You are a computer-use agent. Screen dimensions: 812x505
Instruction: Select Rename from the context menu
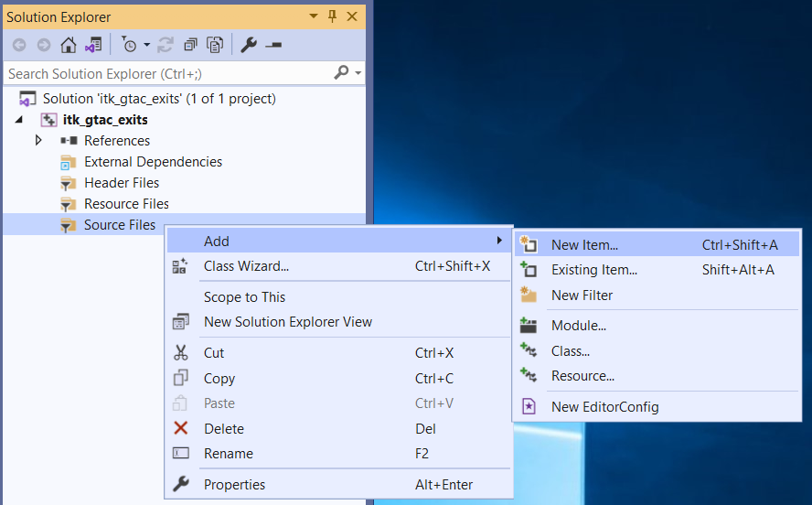[228, 454]
